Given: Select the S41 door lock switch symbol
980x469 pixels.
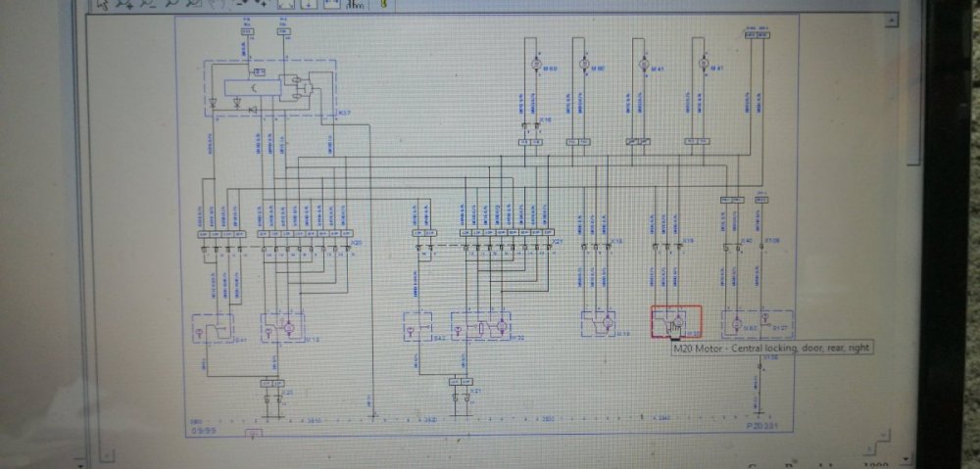Looking at the screenshot, I should point(213,328).
